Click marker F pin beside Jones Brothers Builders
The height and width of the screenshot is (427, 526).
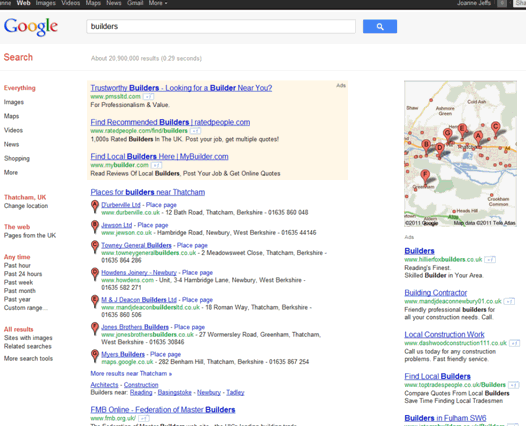pos(95,328)
